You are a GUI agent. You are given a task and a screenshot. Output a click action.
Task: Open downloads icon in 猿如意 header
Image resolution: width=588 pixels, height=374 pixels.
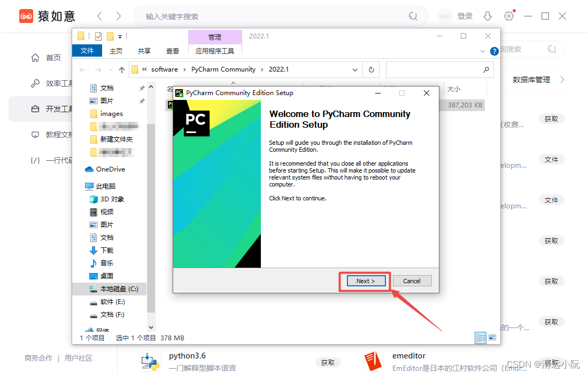[488, 16]
